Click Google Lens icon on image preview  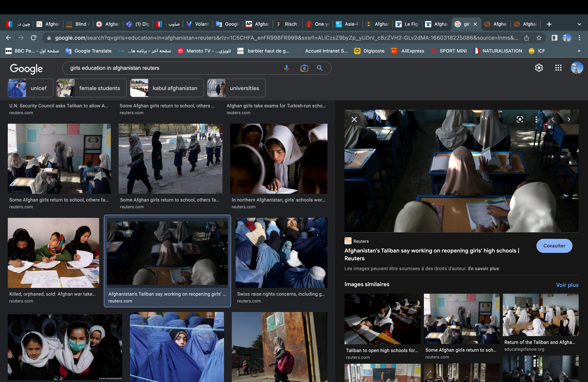[520, 120]
